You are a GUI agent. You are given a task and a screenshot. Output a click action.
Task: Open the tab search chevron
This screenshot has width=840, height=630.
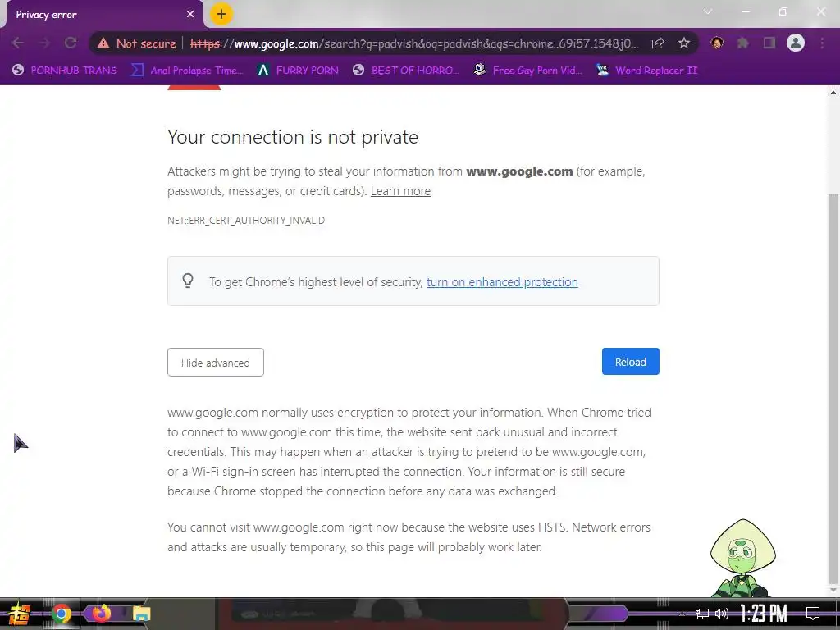pos(708,11)
